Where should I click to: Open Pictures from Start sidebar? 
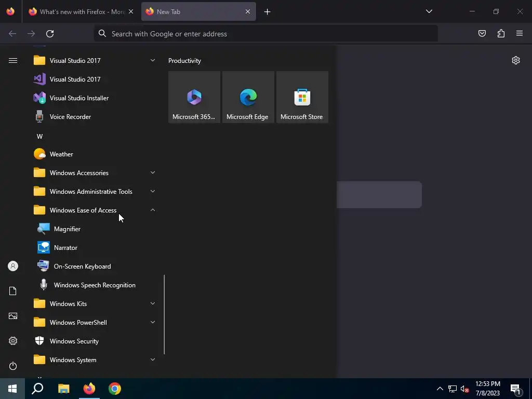(x=13, y=316)
